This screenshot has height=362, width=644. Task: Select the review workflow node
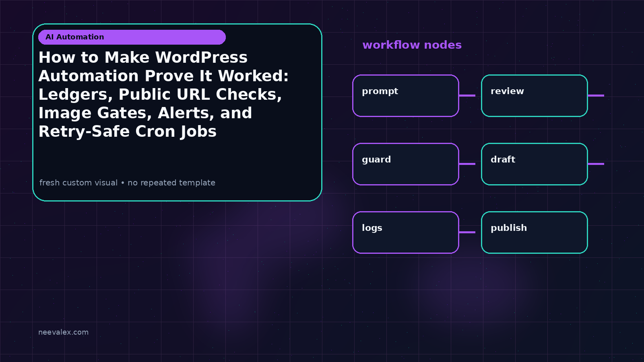(x=535, y=96)
